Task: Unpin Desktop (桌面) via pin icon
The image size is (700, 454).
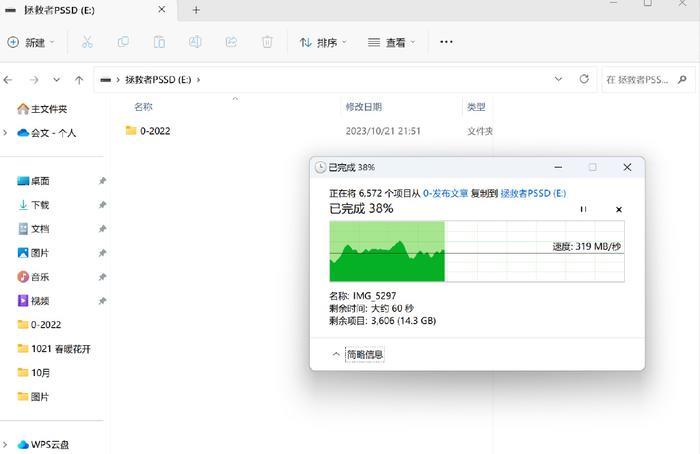Action: pos(102,181)
